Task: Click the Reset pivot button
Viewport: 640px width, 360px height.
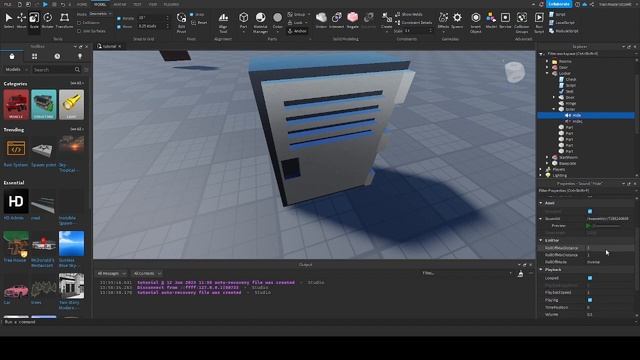Action: click(x=199, y=23)
